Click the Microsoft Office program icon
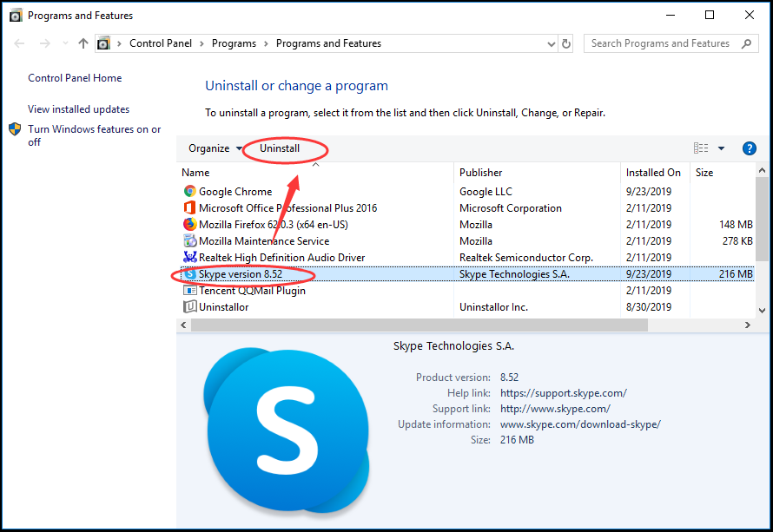 click(190, 208)
